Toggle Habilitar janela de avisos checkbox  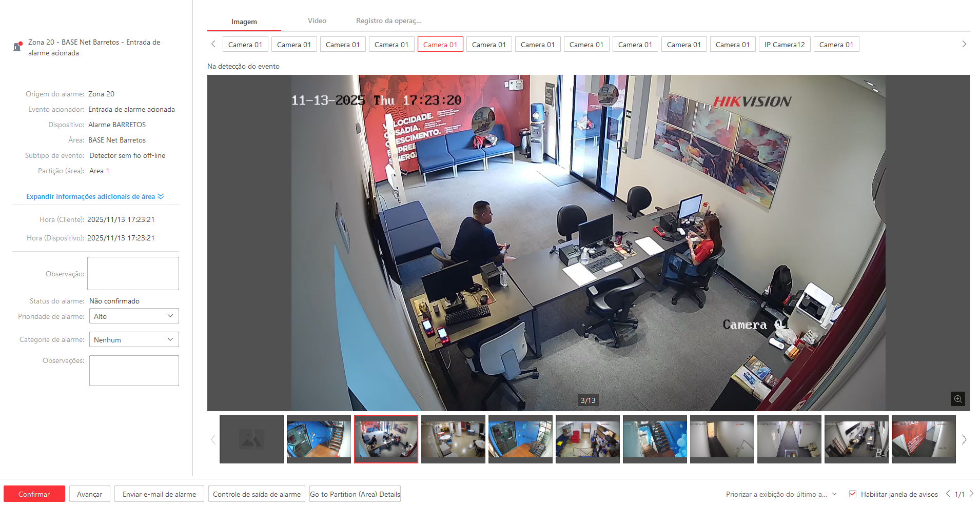[x=853, y=494]
